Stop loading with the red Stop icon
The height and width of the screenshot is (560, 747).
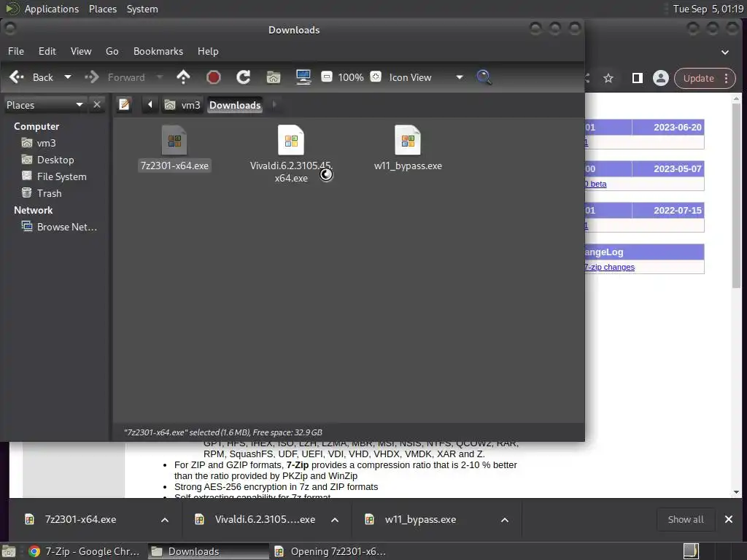click(x=214, y=77)
